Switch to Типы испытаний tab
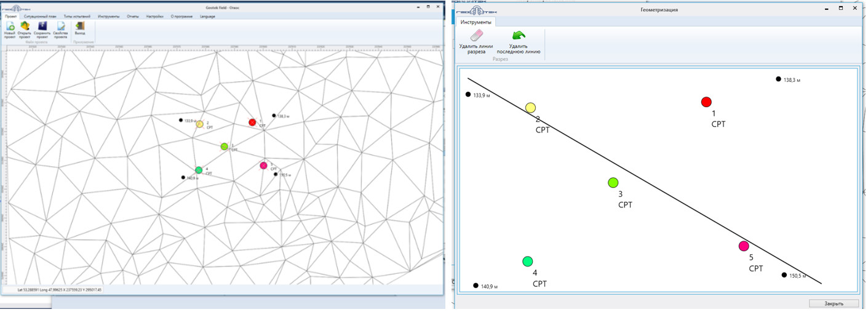Viewport: 868px width, 312px height. click(x=77, y=16)
